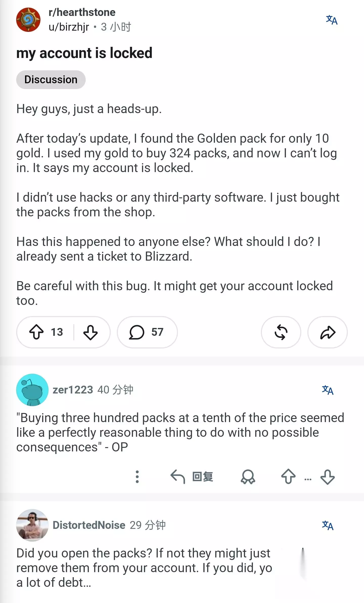The height and width of the screenshot is (603, 364).
Task: Open the DistortedNoise username link
Action: 89,525
